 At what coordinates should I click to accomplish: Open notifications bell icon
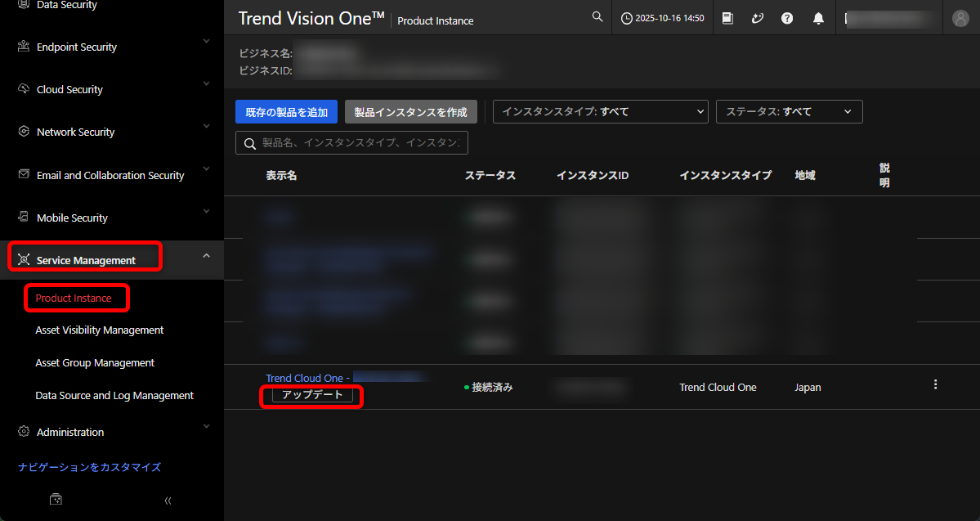coord(818,18)
